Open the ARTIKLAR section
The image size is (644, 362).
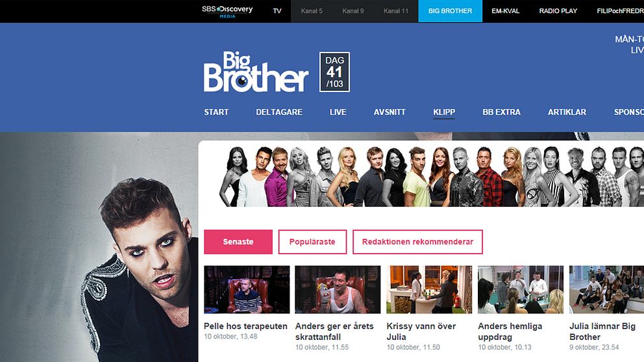click(567, 112)
